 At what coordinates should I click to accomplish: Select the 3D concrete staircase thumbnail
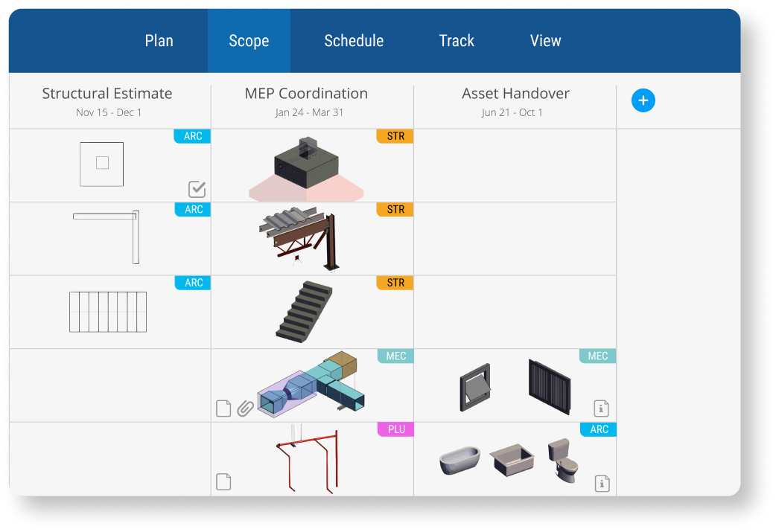tap(305, 312)
